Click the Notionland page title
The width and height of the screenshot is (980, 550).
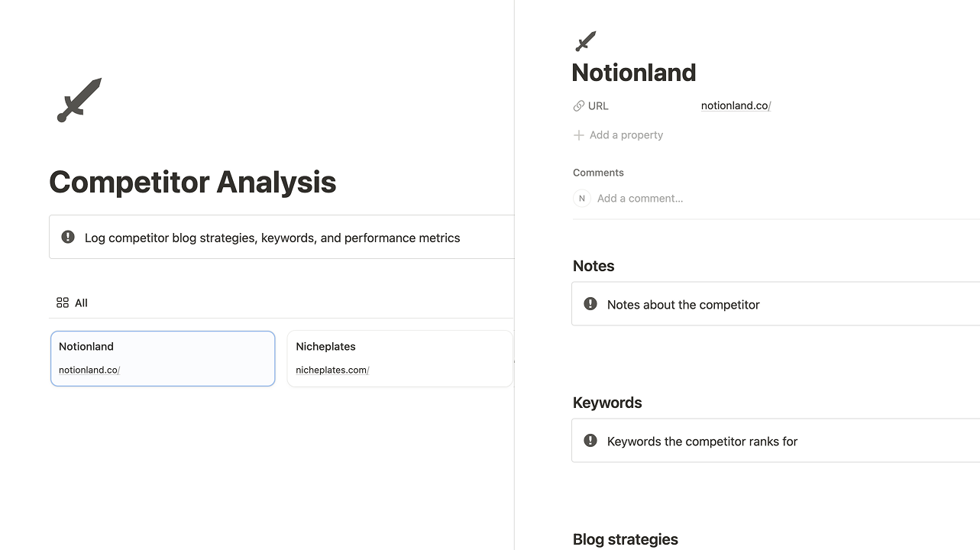point(634,73)
